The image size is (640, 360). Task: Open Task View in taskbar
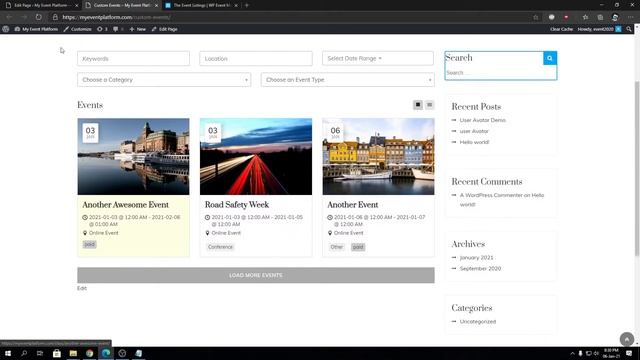click(x=40, y=353)
